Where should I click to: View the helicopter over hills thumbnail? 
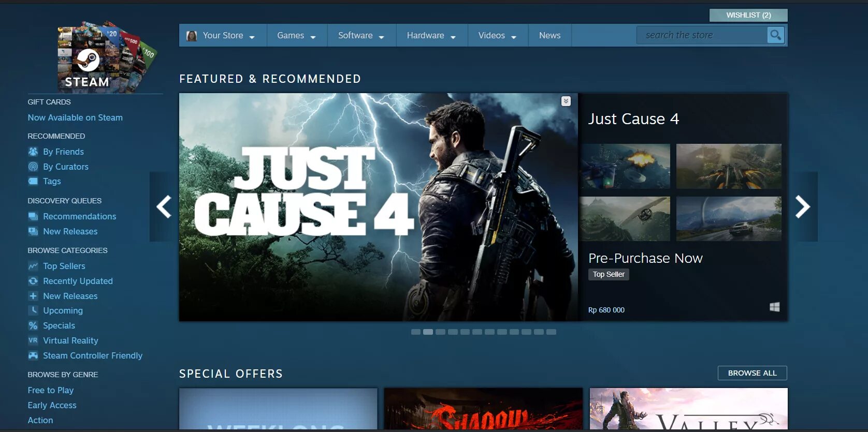625,219
